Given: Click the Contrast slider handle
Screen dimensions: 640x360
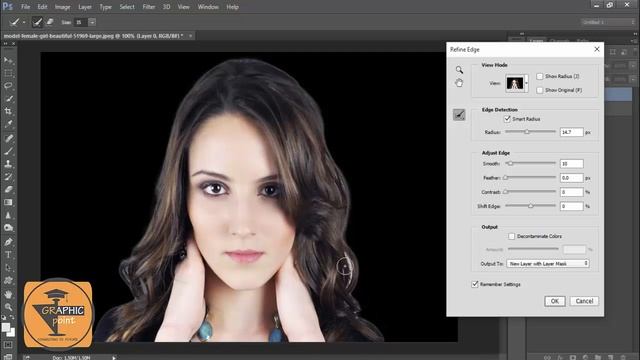Looking at the screenshot, I should tap(506, 192).
